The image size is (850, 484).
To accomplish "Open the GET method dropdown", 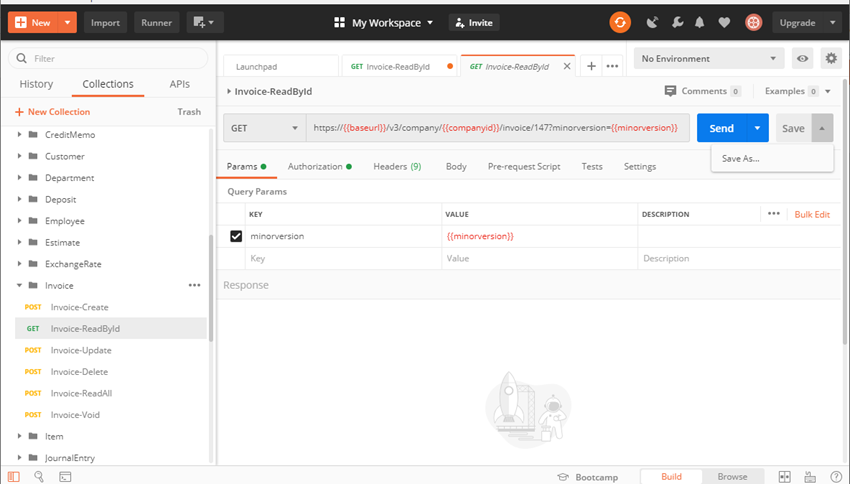I will pos(265,128).
